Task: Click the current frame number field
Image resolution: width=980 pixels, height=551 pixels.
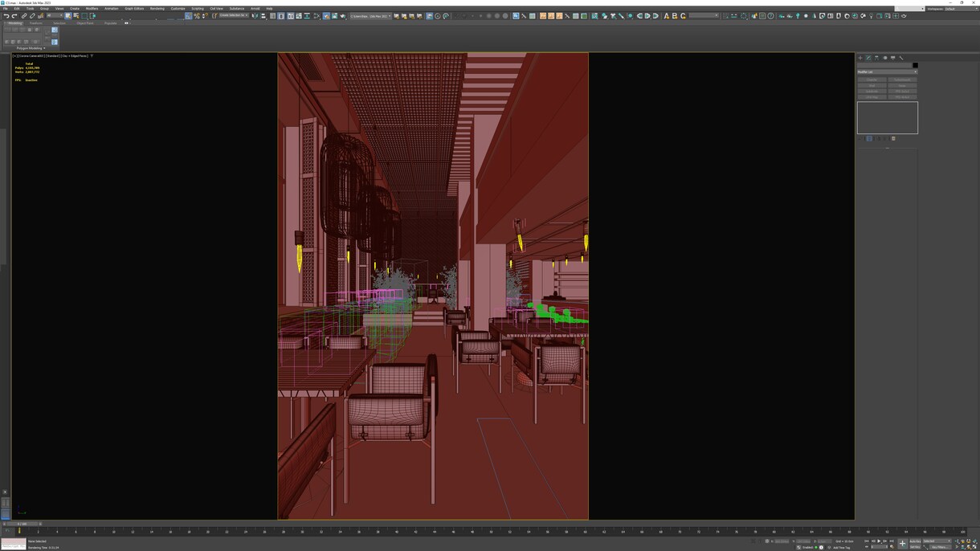Action: pyautogui.click(x=880, y=547)
